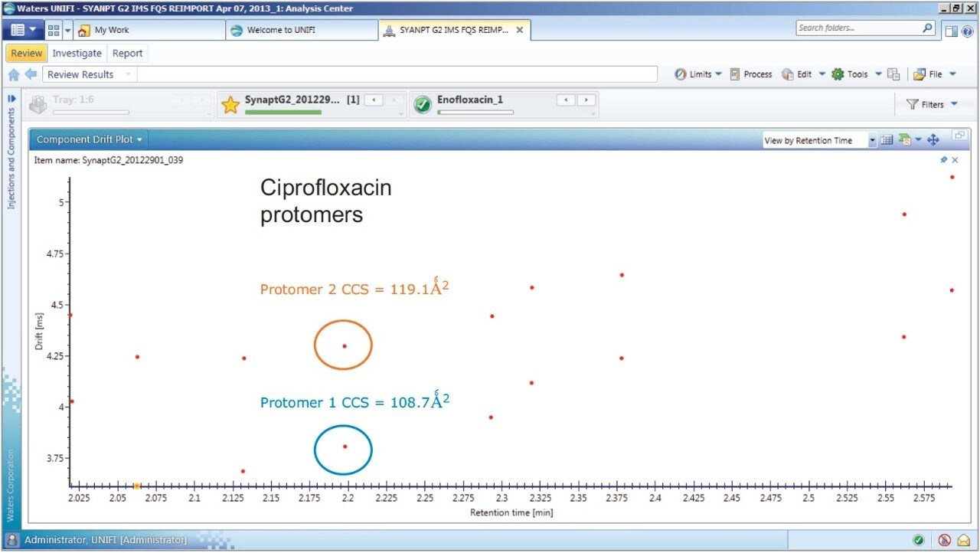Open the Edit menu
The height and width of the screenshot is (553, 980).
[797, 74]
